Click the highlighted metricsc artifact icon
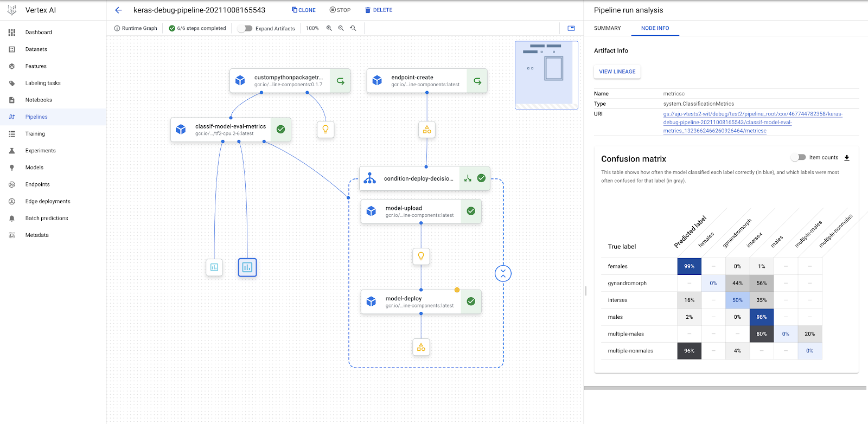Image resolution: width=868 pixels, height=424 pixels. pos(247,267)
